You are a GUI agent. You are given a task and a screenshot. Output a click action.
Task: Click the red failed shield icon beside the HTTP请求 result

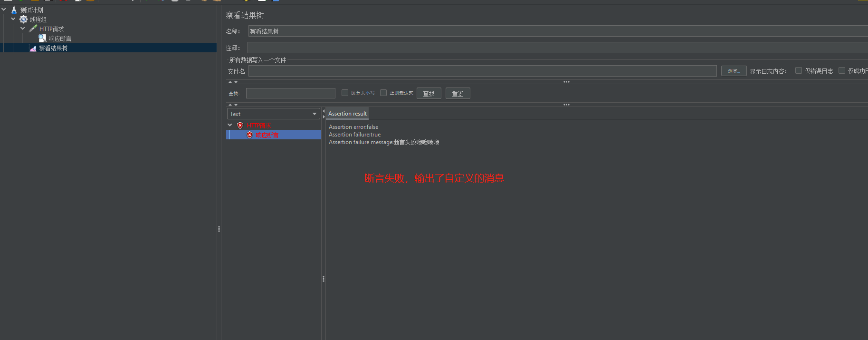tap(240, 126)
